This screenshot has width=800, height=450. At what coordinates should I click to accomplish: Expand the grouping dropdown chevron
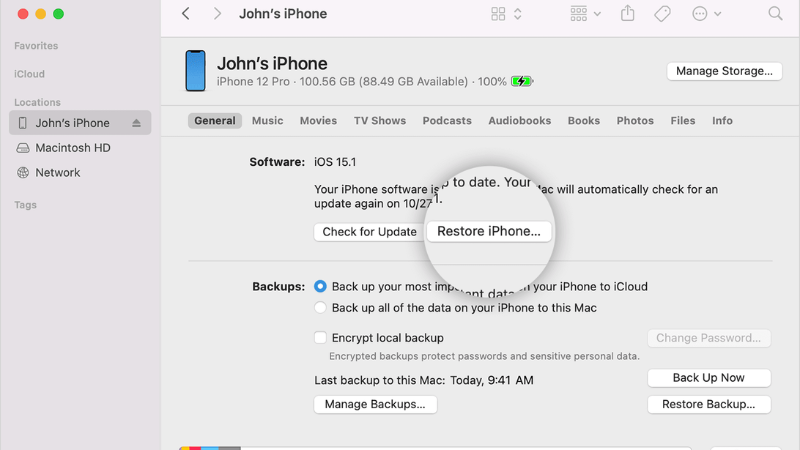[x=597, y=14]
